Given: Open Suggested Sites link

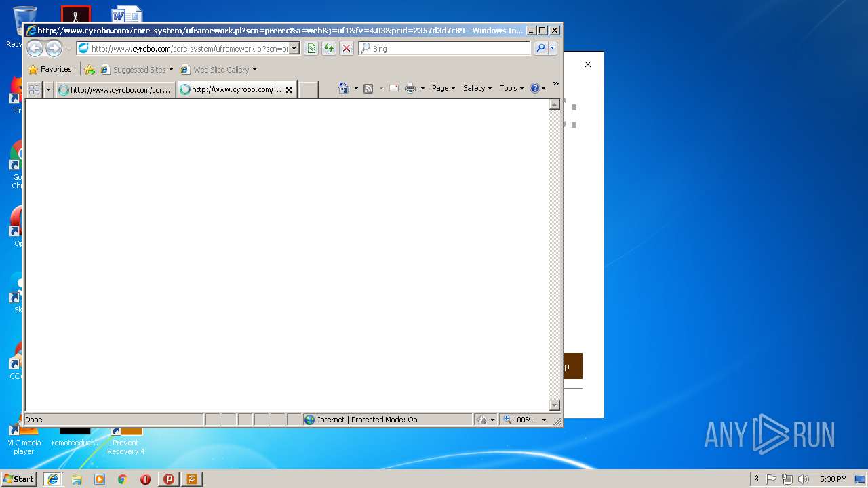Looking at the screenshot, I should pos(136,69).
